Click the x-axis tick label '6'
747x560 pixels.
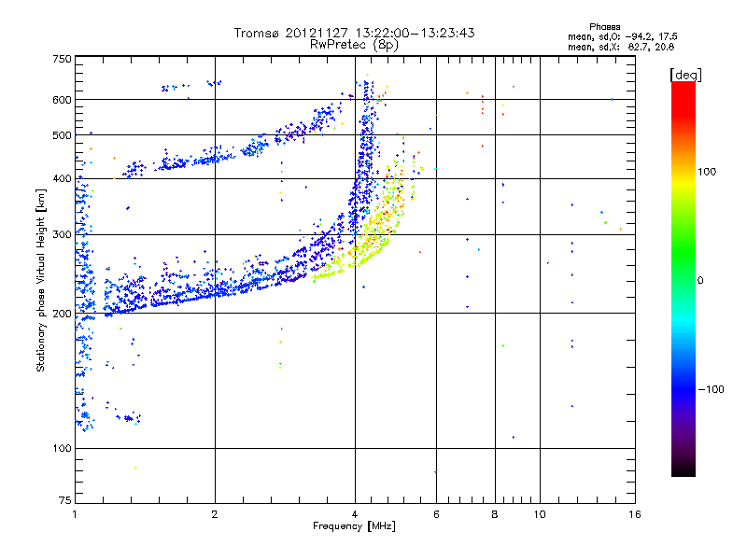tap(436, 514)
